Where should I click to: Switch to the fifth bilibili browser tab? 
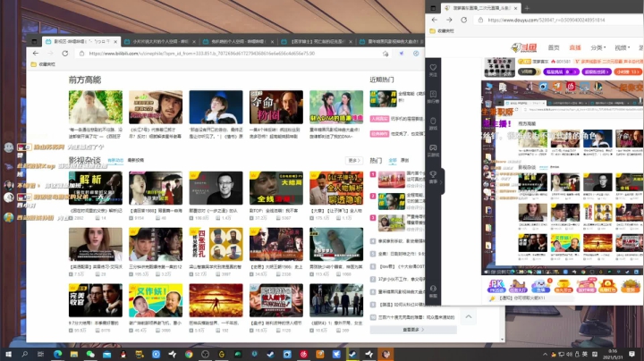coord(390,41)
